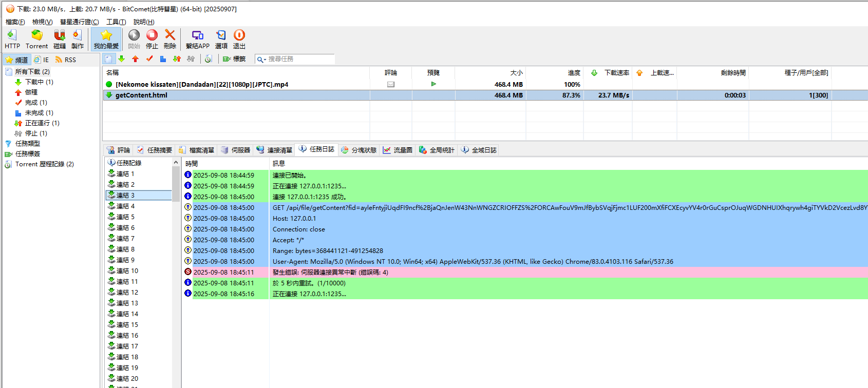868x388 pixels.
Task: Open the 標籤 tags dropdown
Action: click(x=234, y=59)
